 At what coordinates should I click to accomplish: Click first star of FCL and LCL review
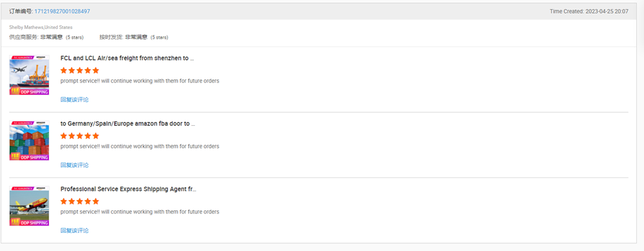click(64, 70)
